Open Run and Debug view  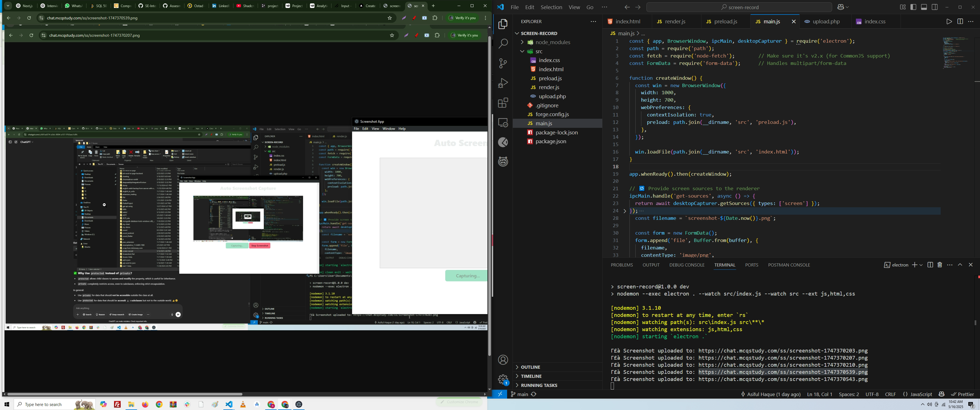pos(503,83)
